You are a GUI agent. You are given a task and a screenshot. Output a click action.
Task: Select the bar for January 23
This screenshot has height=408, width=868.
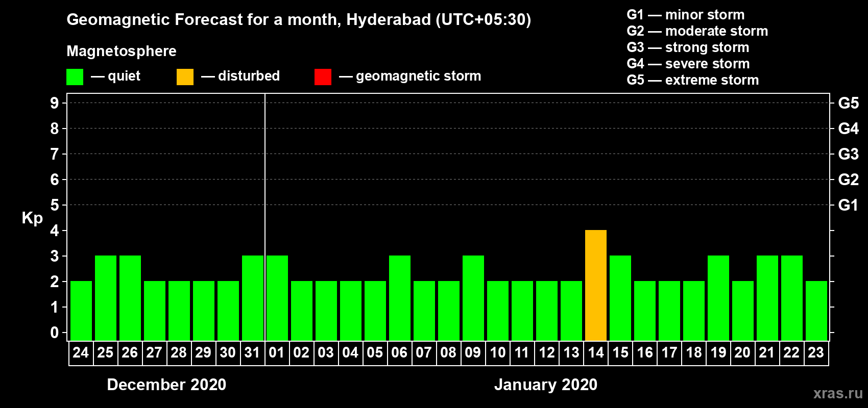point(816,311)
